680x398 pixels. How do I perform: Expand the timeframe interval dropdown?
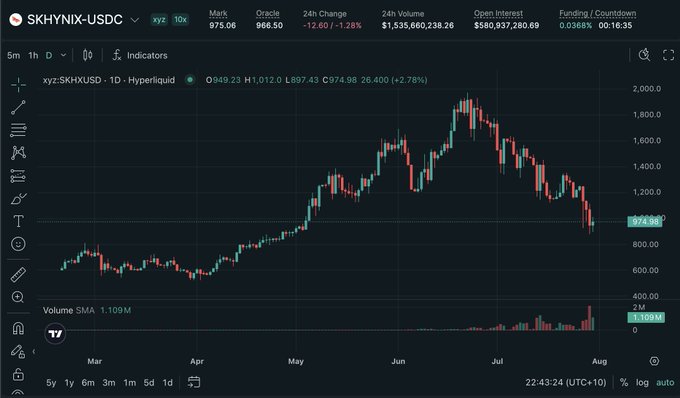63,55
